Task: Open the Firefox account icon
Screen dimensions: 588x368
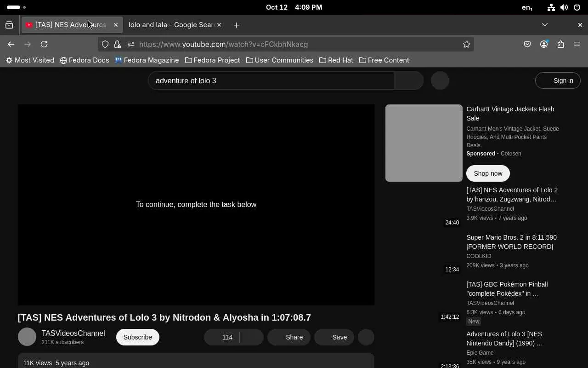Action: tap(544, 44)
